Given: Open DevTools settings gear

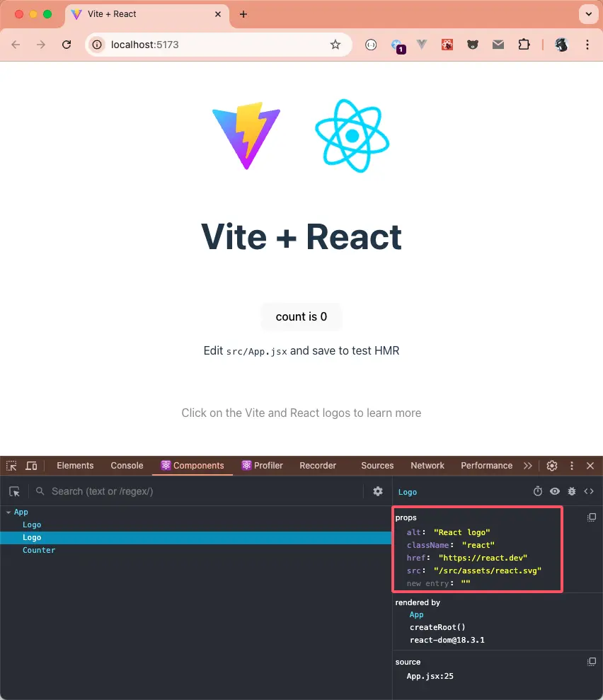Looking at the screenshot, I should (552, 466).
